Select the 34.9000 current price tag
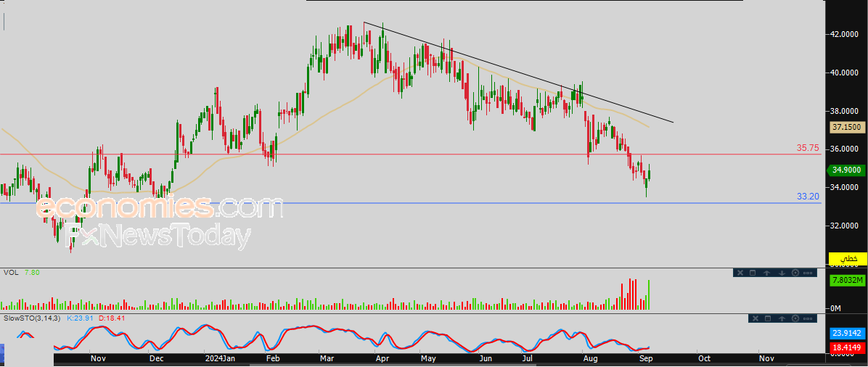The image size is (868, 367). tap(846, 170)
